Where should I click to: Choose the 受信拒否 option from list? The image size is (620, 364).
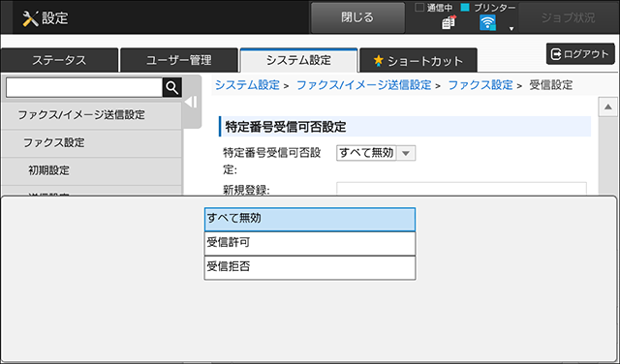coord(310,267)
